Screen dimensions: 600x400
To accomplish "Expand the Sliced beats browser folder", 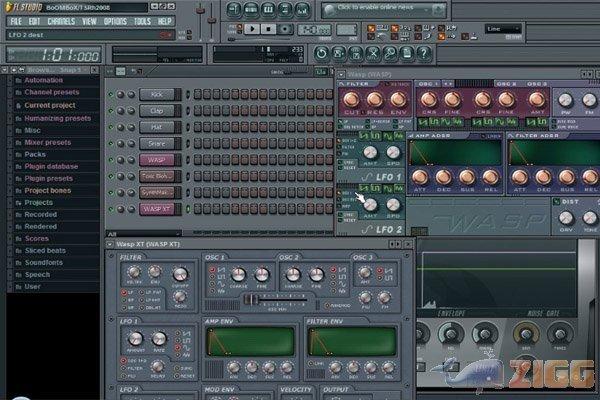I will (45, 250).
